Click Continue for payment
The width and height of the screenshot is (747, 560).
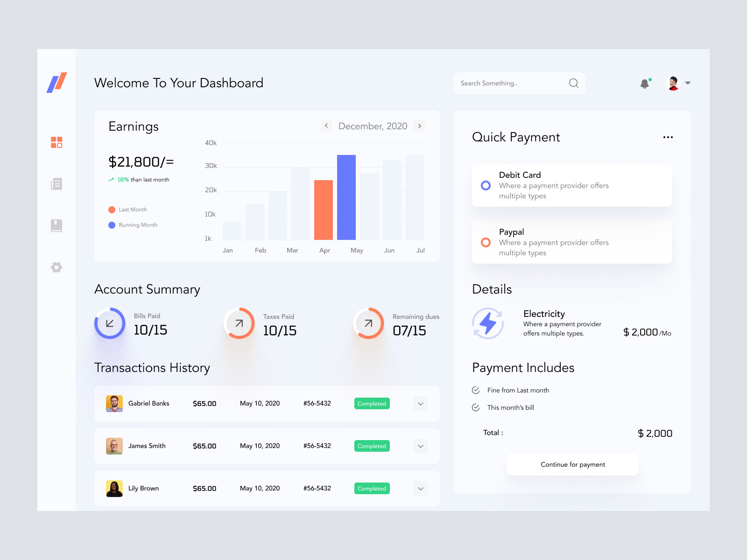572,464
